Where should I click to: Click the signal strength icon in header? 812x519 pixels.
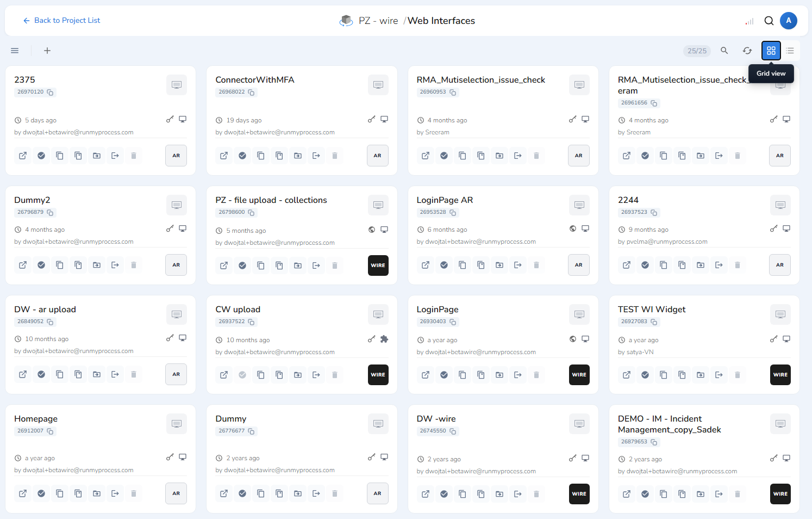749,21
